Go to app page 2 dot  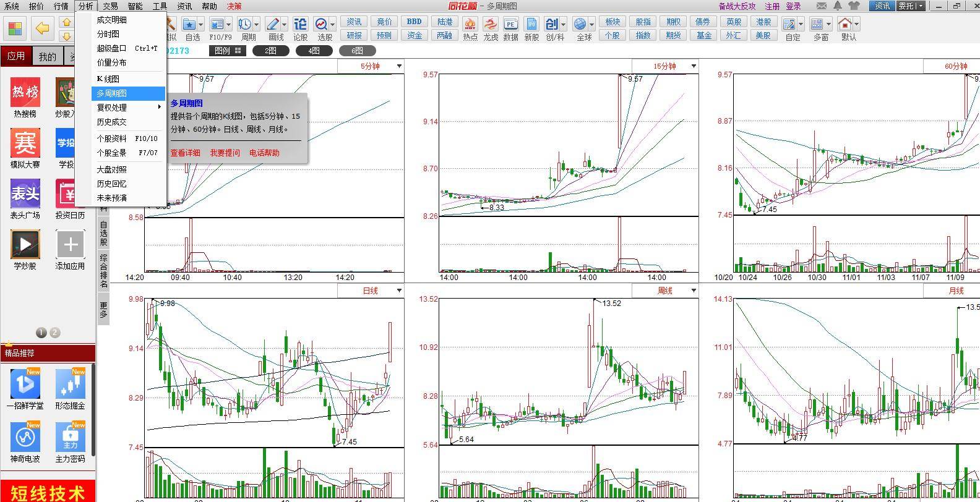(54, 333)
